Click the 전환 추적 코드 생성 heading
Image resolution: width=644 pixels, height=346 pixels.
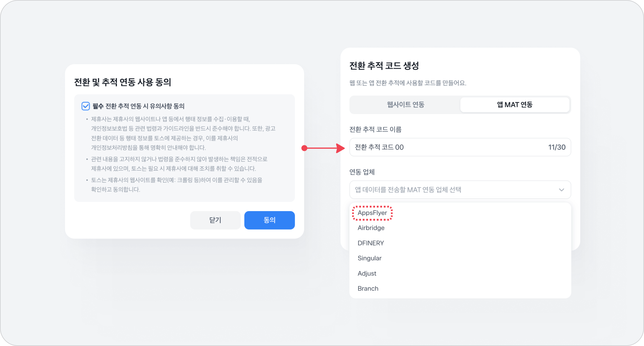pyautogui.click(x=384, y=66)
